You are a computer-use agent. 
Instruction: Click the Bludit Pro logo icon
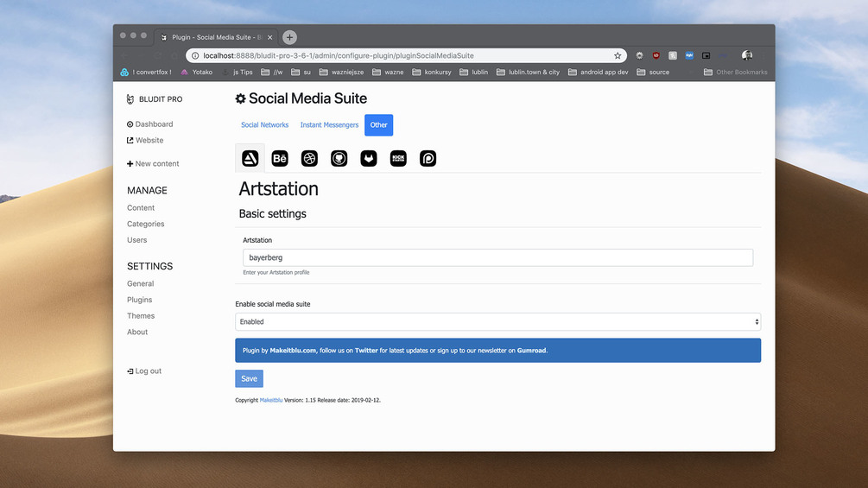pos(130,99)
